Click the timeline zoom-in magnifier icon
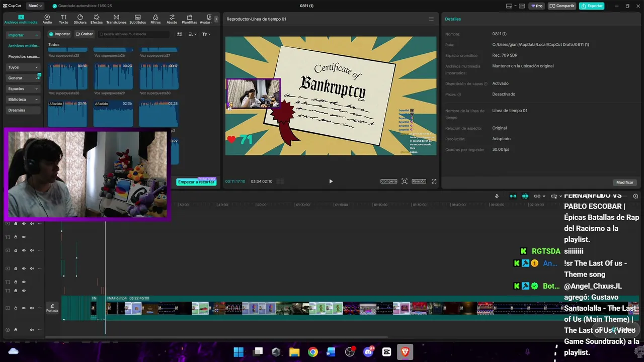This screenshot has width=644, height=362. pyautogui.click(x=636, y=196)
